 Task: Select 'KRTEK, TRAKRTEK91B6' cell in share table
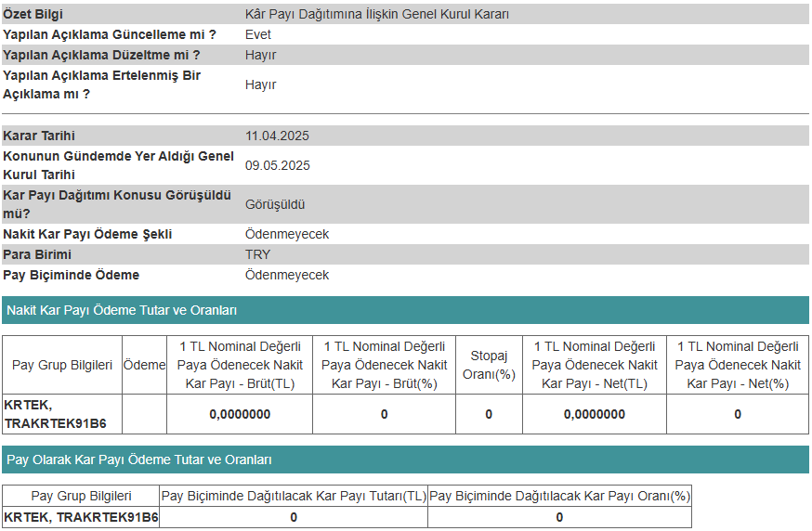point(81,517)
